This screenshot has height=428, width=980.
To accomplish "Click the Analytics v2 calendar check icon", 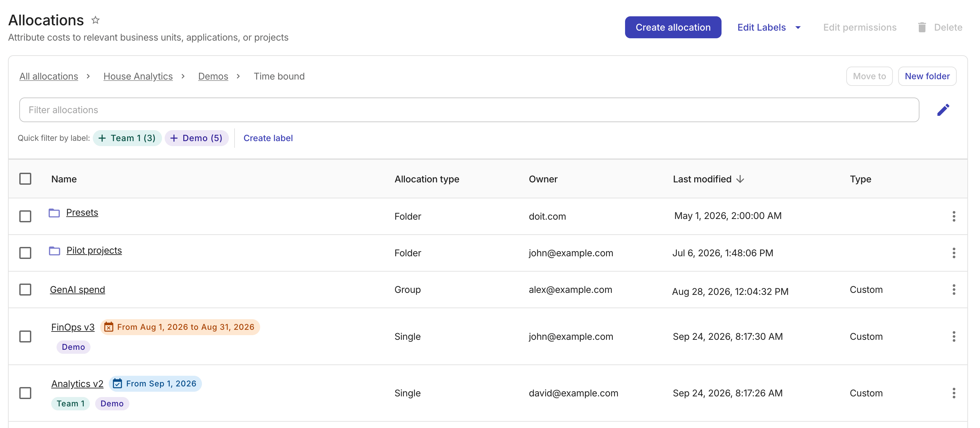I will (x=117, y=383).
